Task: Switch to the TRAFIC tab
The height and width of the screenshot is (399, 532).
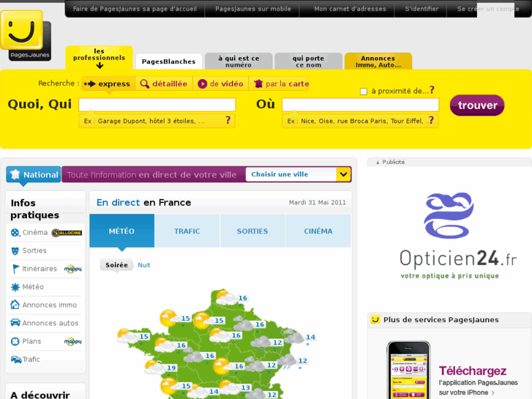Action: [x=187, y=231]
